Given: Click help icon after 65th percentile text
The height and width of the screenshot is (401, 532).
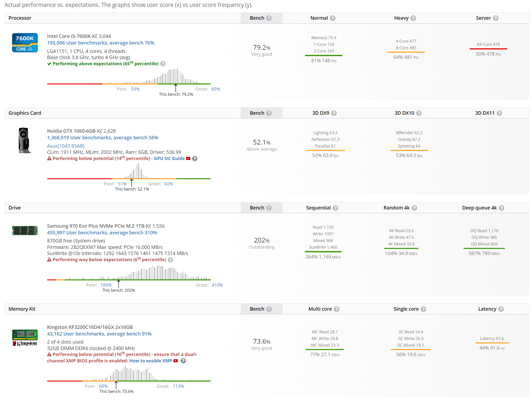Looking at the screenshot, I should point(163,64).
